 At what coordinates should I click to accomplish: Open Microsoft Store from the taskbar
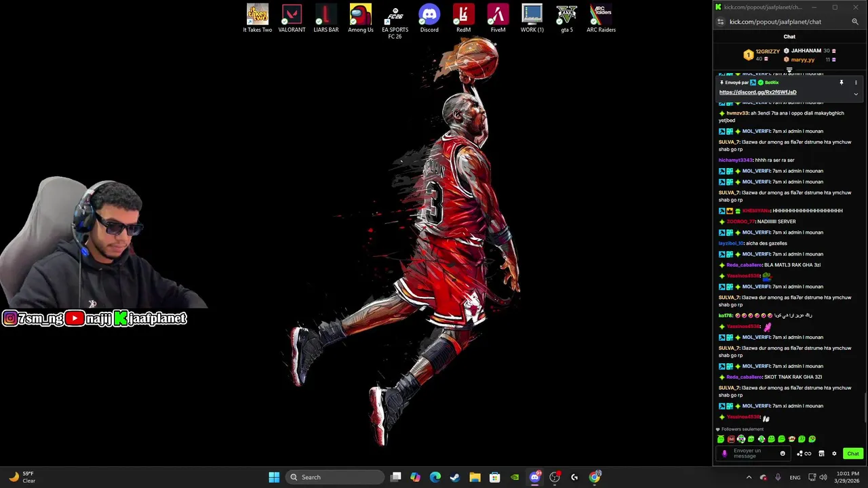(x=495, y=477)
